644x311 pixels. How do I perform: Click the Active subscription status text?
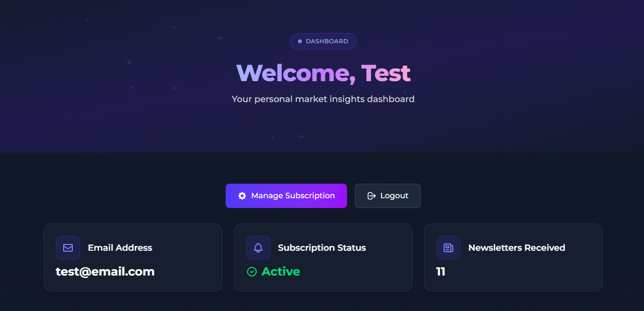pos(281,272)
